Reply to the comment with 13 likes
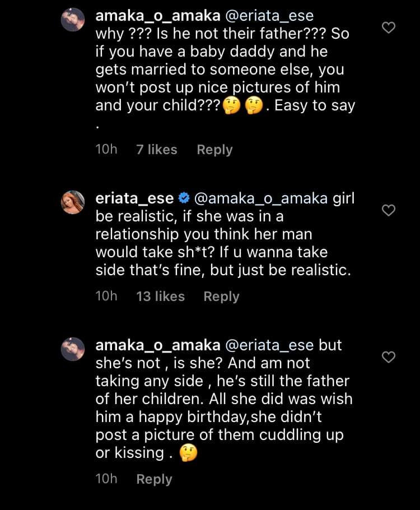 point(221,296)
